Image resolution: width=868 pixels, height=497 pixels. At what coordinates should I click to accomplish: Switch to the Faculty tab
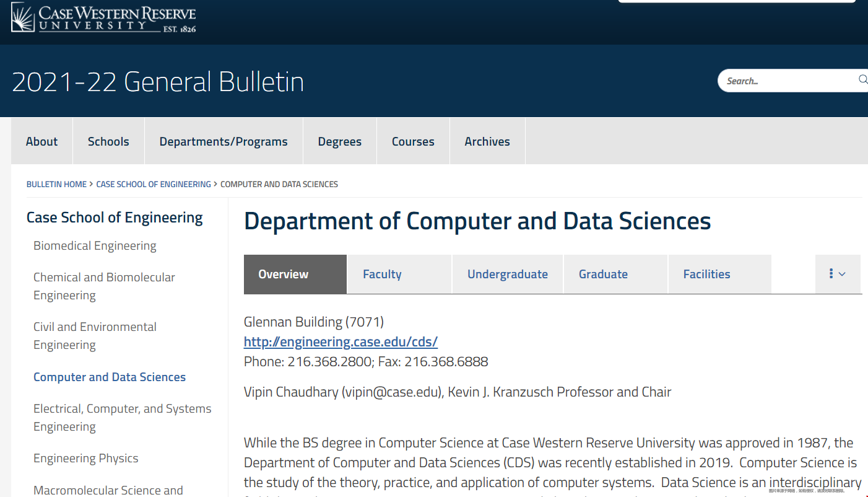pos(399,274)
